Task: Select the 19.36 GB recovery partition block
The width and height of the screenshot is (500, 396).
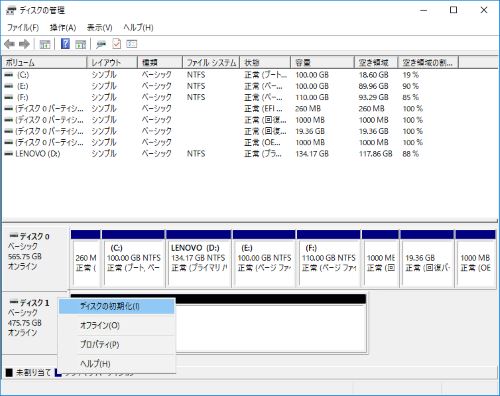Action: (427, 258)
